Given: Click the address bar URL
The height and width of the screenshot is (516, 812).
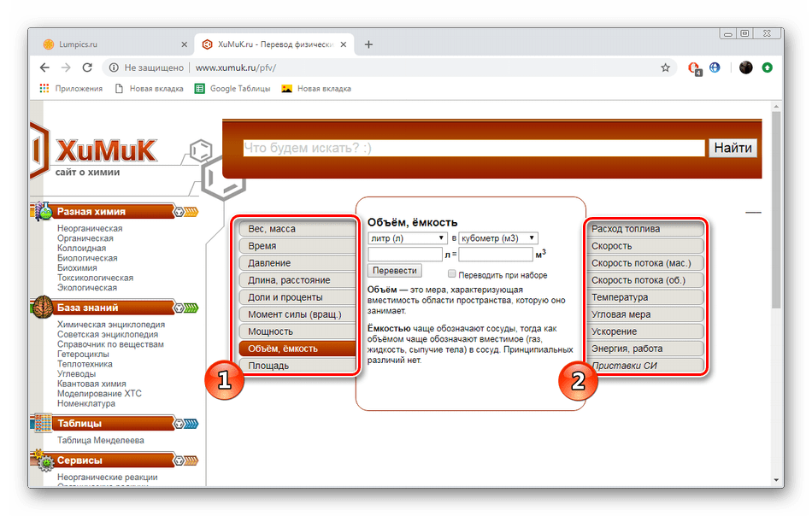Looking at the screenshot, I should click(236, 67).
